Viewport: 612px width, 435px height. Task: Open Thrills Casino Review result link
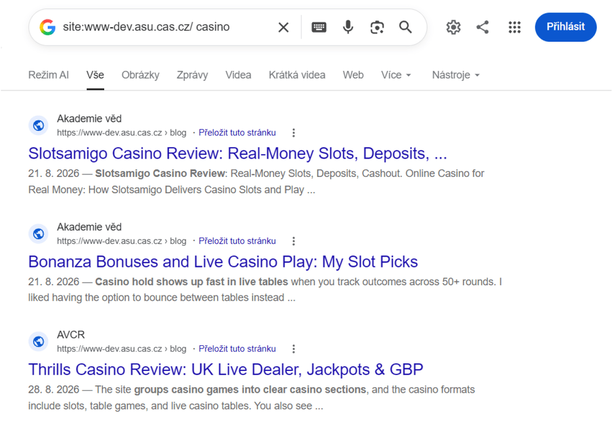[226, 369]
